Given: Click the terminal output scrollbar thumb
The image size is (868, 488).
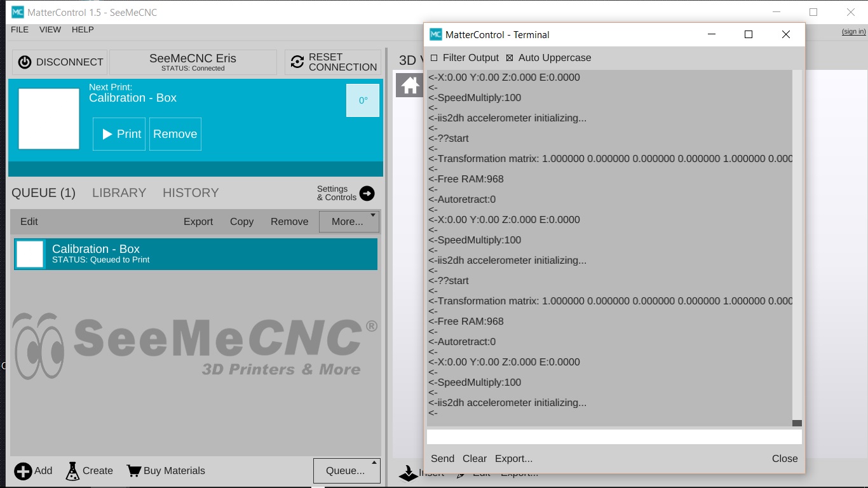Looking at the screenshot, I should (797, 423).
